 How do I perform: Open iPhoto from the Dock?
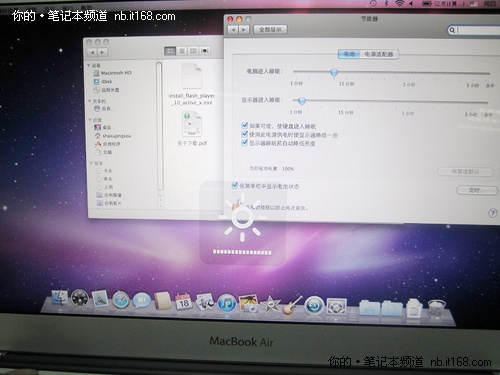[248, 304]
